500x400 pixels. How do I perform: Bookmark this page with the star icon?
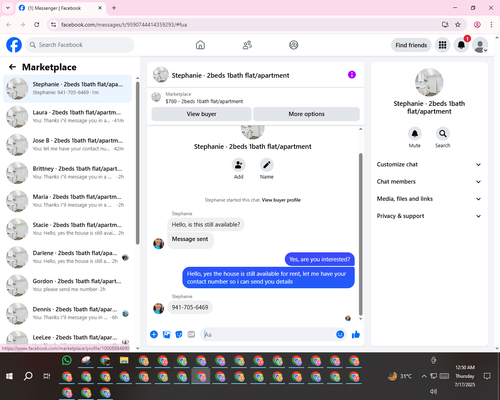click(458, 25)
